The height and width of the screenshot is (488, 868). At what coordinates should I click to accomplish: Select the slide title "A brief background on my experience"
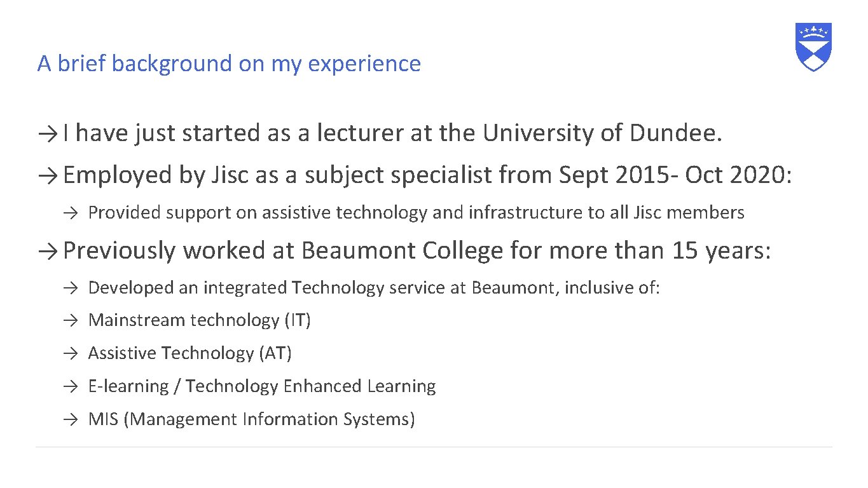pos(229,64)
